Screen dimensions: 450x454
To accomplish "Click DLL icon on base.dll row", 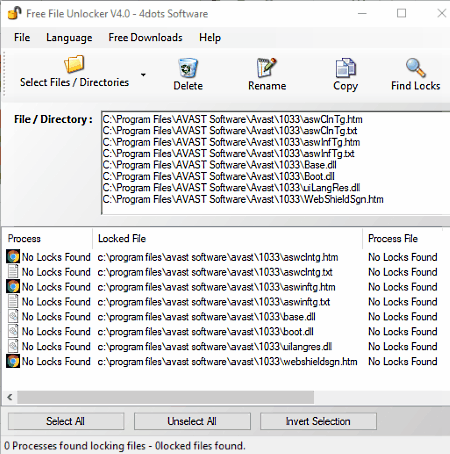I will [x=13, y=316].
